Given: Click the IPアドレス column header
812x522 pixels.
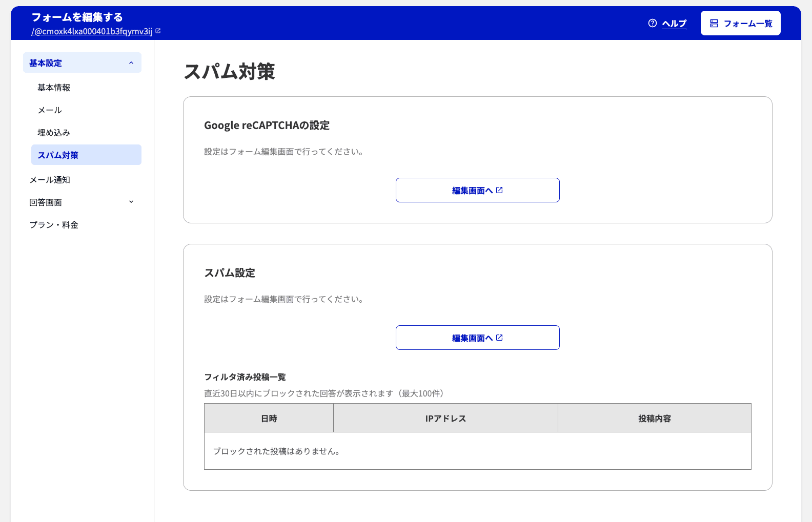Looking at the screenshot, I should (x=445, y=418).
